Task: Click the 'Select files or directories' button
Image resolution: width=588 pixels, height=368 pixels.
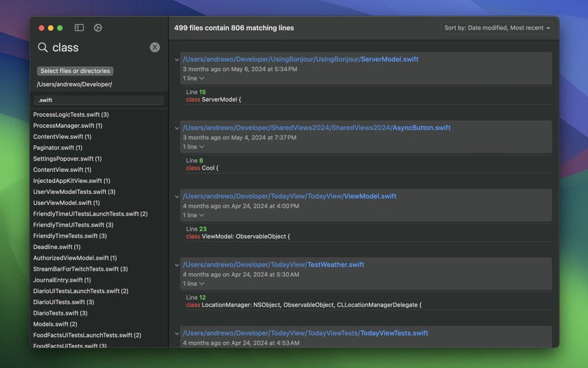Action: tap(75, 71)
